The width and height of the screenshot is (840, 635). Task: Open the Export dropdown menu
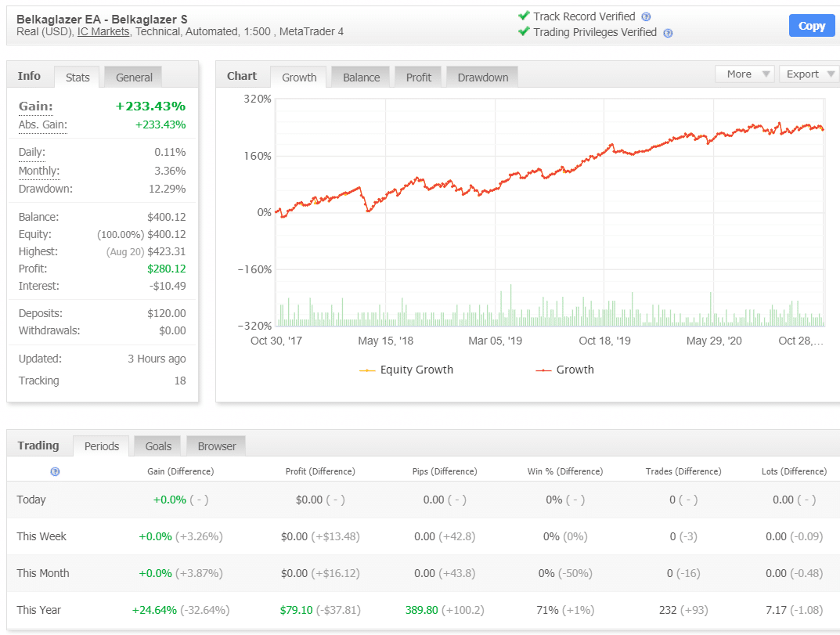pos(808,74)
